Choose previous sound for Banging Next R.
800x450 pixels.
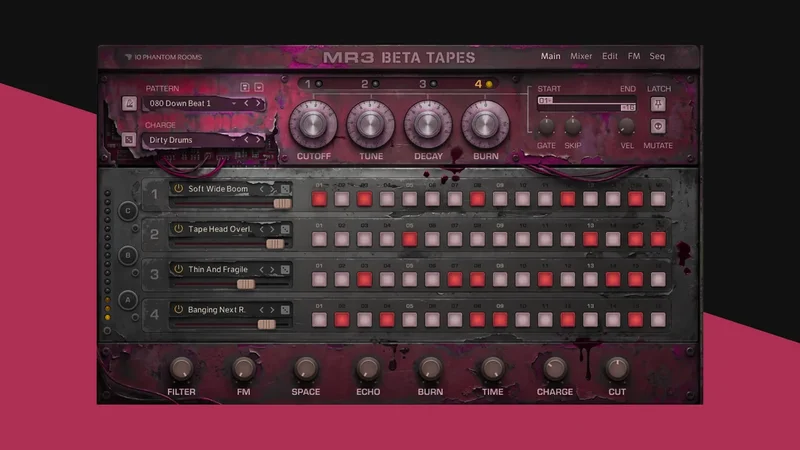262,310
